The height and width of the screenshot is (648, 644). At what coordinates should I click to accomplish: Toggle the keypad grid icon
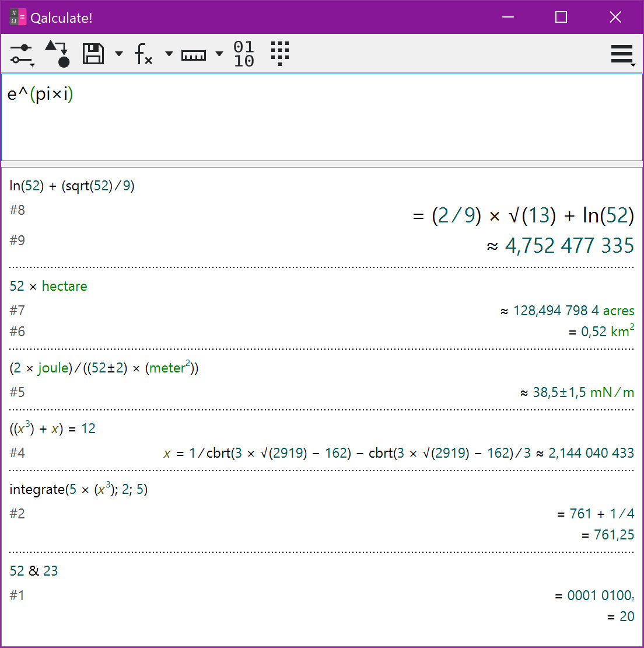point(280,54)
